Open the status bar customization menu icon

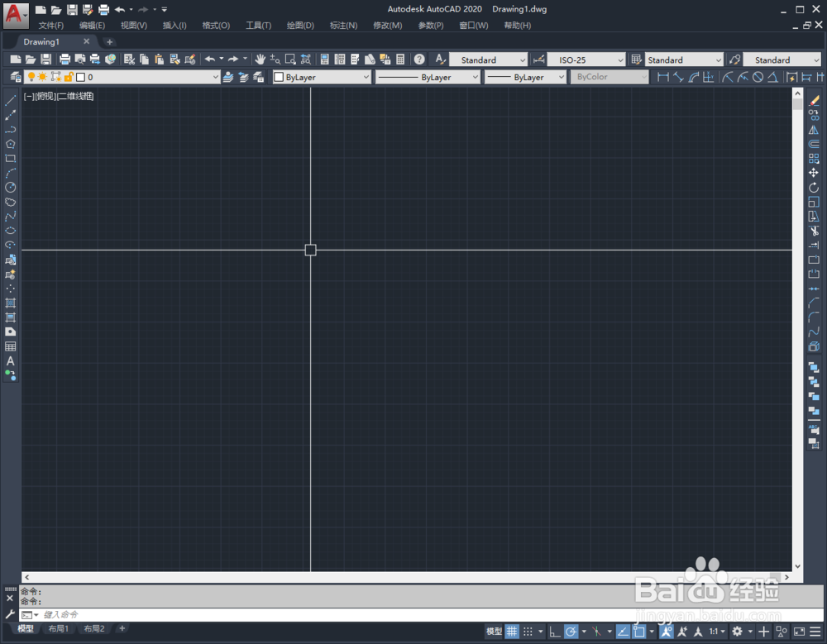[x=815, y=632]
